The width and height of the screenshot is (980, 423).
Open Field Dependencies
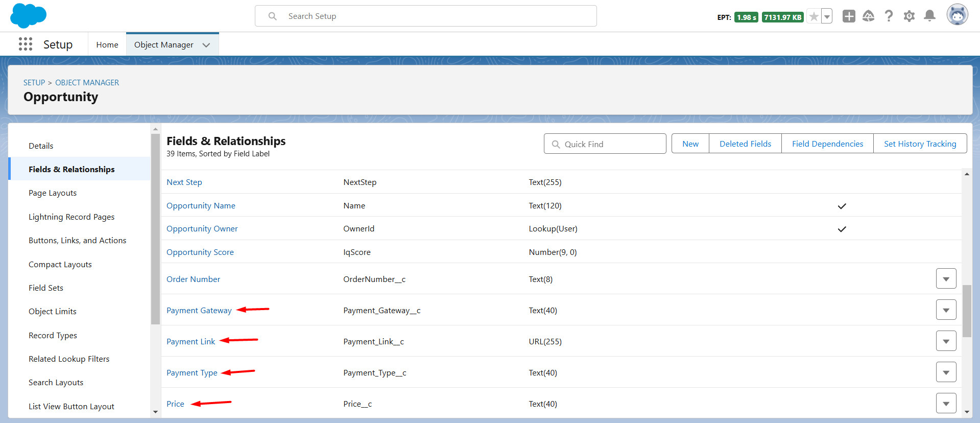[828, 144]
